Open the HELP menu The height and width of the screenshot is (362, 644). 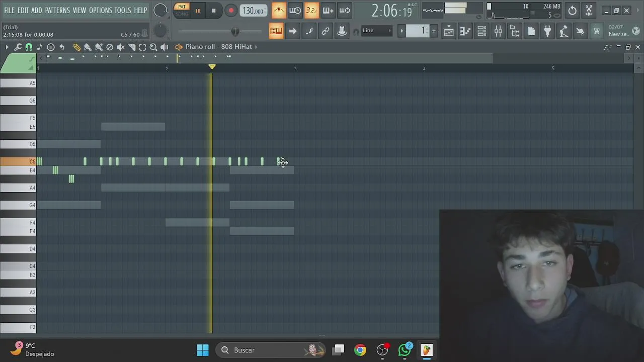pos(140,10)
